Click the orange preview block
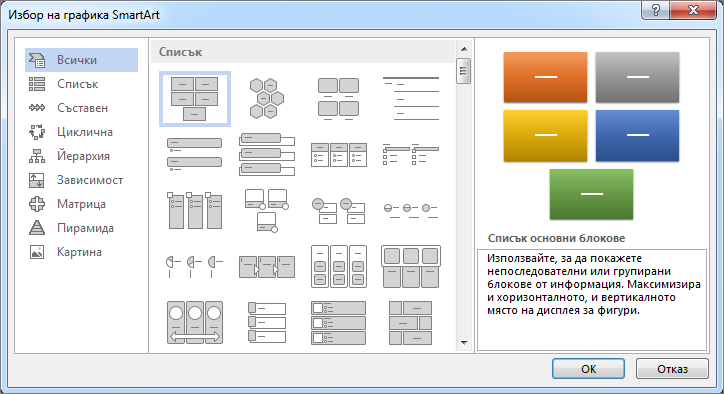 coord(545,77)
